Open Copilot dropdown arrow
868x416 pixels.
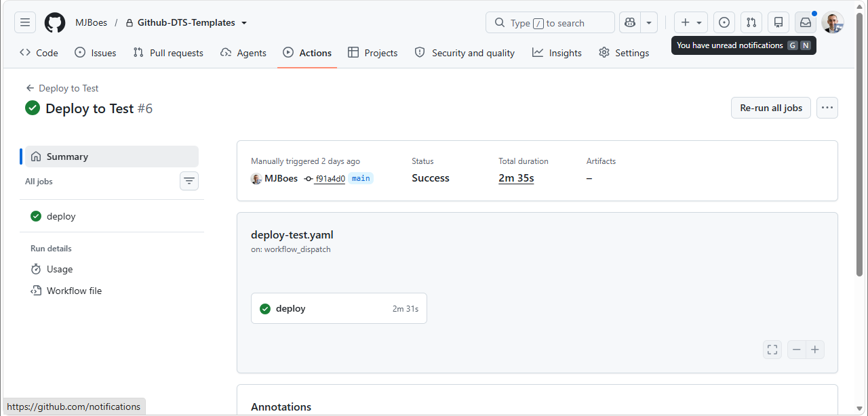tap(649, 22)
